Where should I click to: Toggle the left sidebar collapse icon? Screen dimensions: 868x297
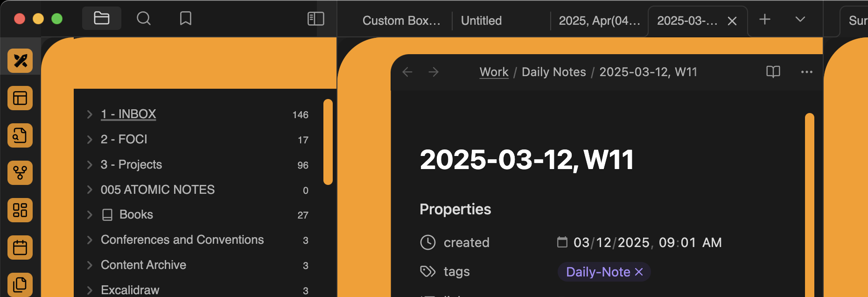coord(315,19)
